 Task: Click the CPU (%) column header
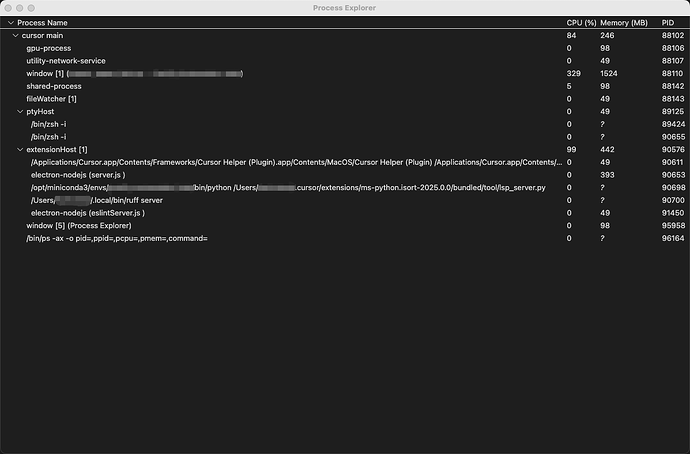(581, 22)
